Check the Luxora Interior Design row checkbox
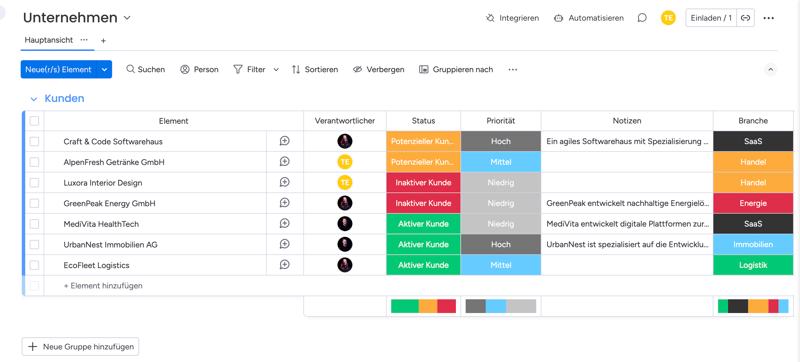Image resolution: width=800 pixels, height=362 pixels. click(34, 183)
